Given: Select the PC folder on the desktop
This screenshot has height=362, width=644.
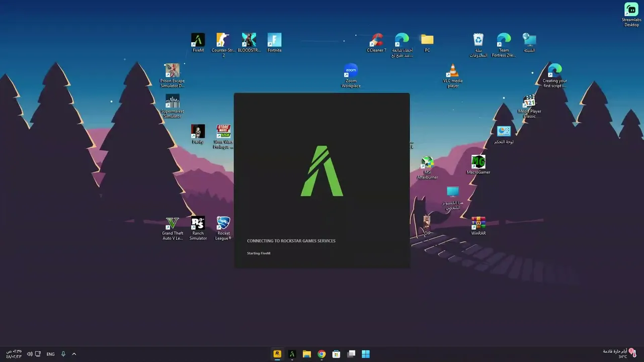Looking at the screenshot, I should (427, 43).
